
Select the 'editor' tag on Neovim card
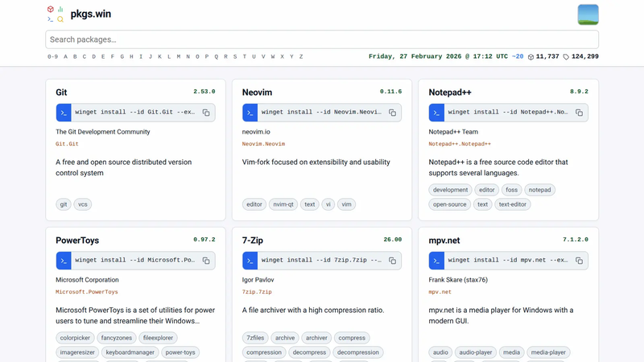tap(254, 204)
